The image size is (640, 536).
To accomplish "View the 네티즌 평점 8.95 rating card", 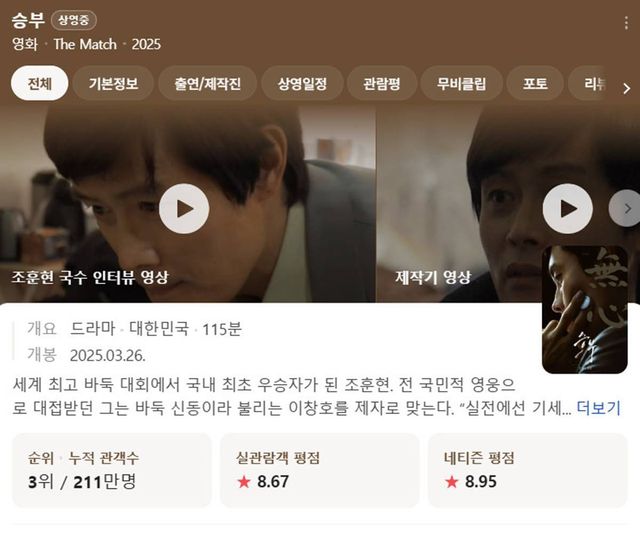I will (527, 470).
